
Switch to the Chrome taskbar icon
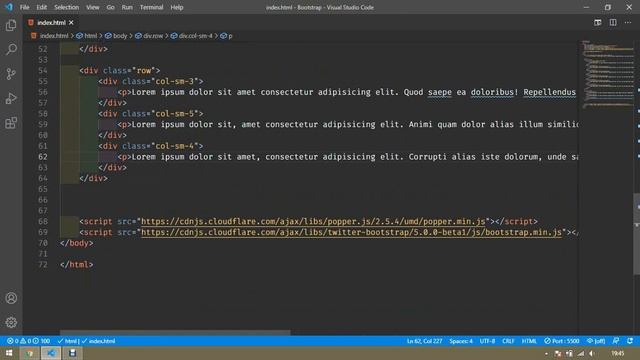pyautogui.click(x=29, y=353)
